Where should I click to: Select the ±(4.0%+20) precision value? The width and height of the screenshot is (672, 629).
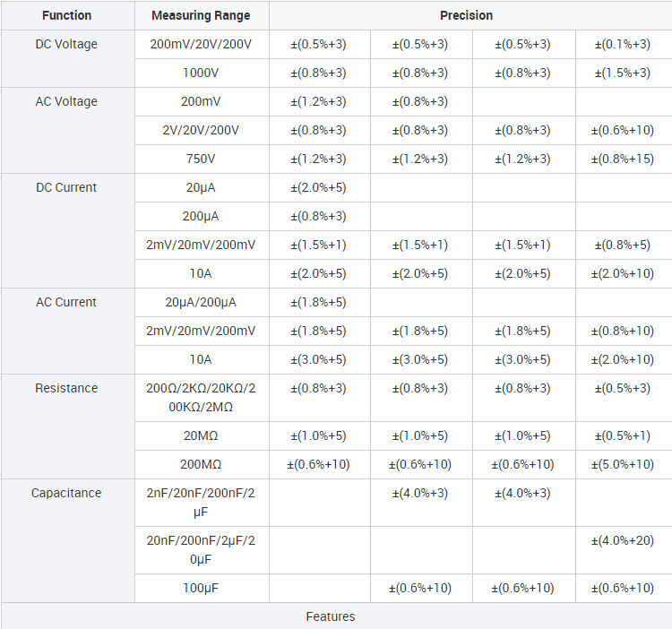tap(621, 540)
